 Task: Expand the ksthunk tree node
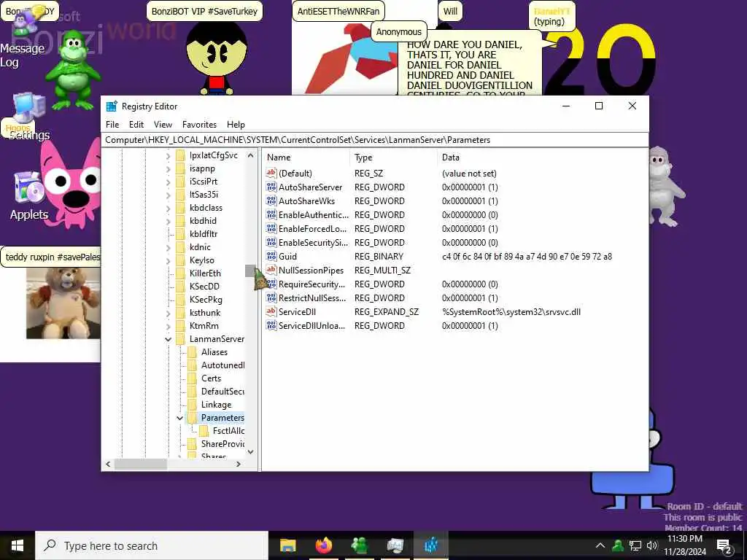[x=169, y=313]
